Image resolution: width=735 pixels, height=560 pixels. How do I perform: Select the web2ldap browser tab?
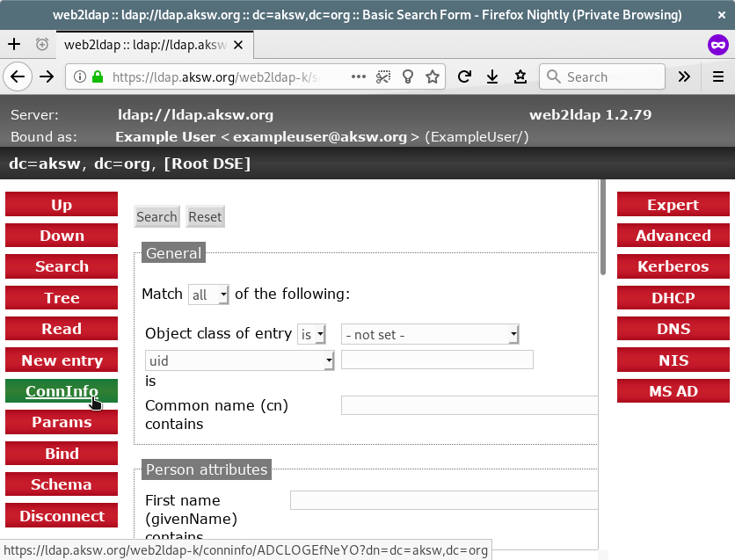point(145,44)
